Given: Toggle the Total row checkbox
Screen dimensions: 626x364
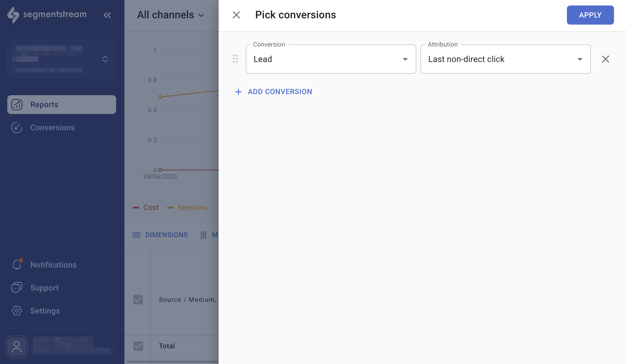Looking at the screenshot, I should (x=138, y=346).
